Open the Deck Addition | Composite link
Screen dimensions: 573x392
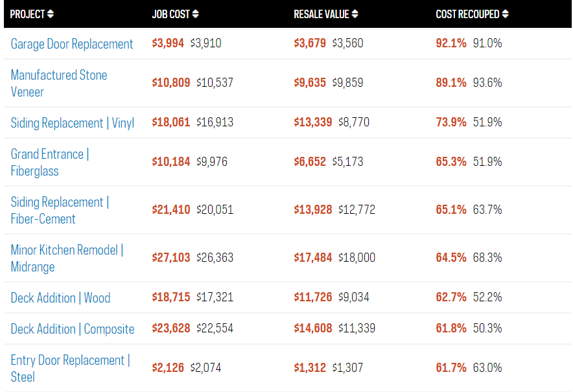(x=73, y=329)
